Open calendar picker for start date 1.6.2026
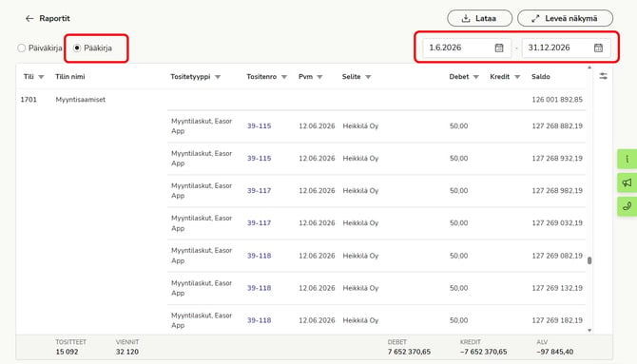The width and height of the screenshot is (637, 364). coord(499,48)
